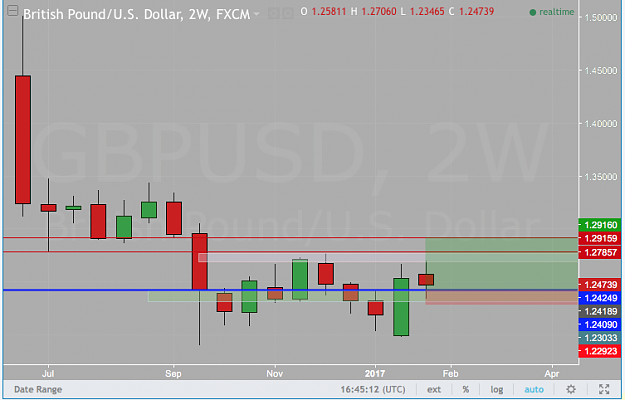Open the Date Range selector
Screen dimensions: 625x400
point(38,389)
